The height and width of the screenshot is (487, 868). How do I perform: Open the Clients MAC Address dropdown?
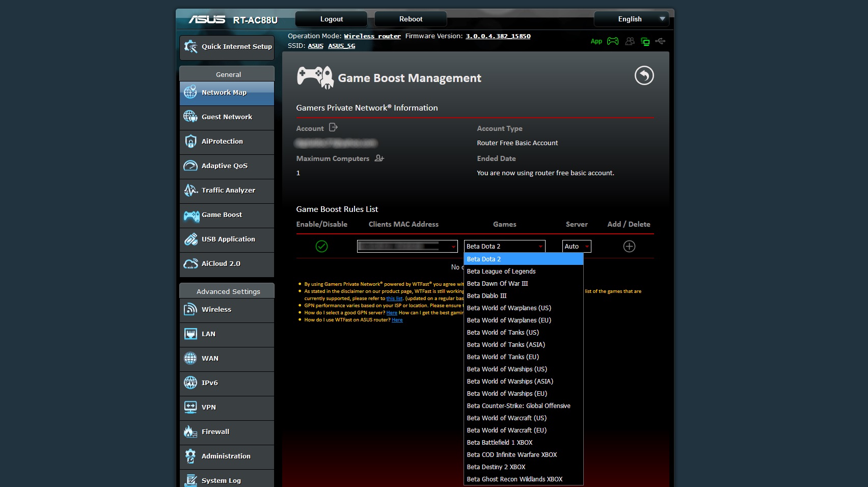[x=407, y=247]
